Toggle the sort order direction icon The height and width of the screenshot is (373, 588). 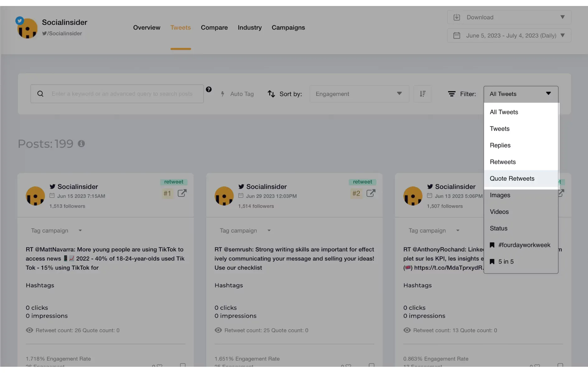point(422,94)
